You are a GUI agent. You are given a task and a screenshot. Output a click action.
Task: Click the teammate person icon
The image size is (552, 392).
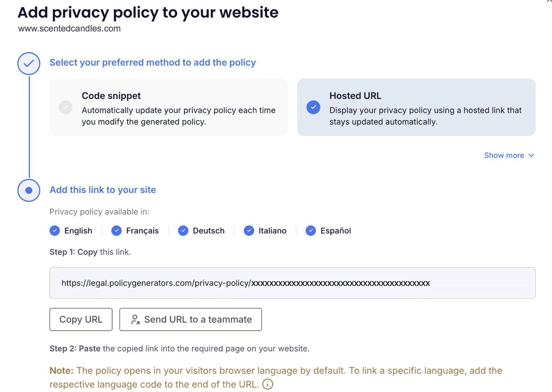[135, 320]
